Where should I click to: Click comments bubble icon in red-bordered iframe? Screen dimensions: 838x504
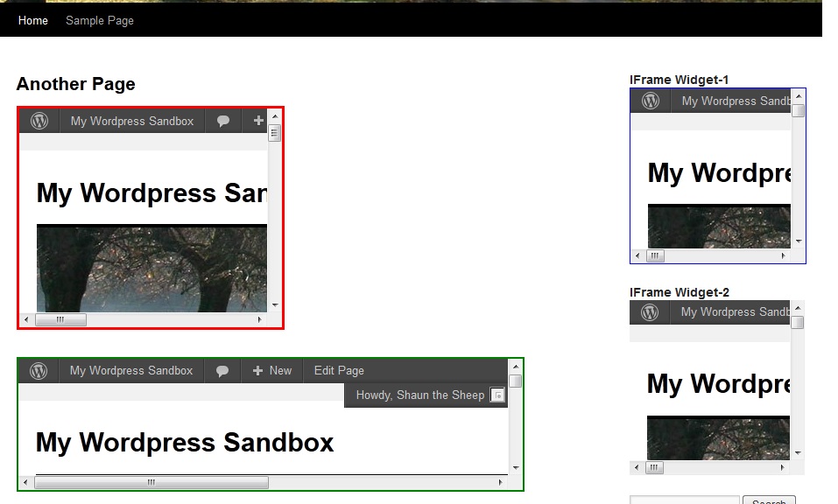pos(223,122)
